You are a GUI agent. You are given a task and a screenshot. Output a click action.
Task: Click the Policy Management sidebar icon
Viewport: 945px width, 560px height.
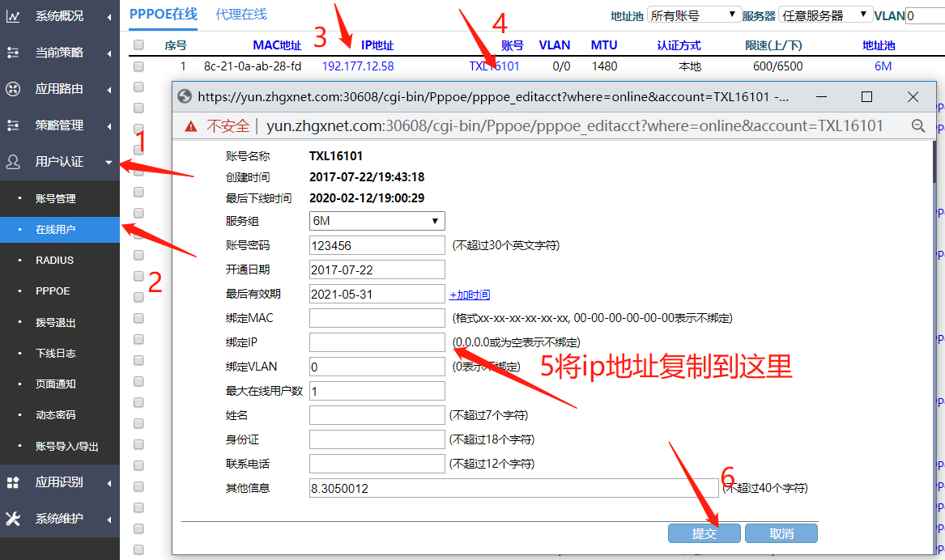[13, 125]
